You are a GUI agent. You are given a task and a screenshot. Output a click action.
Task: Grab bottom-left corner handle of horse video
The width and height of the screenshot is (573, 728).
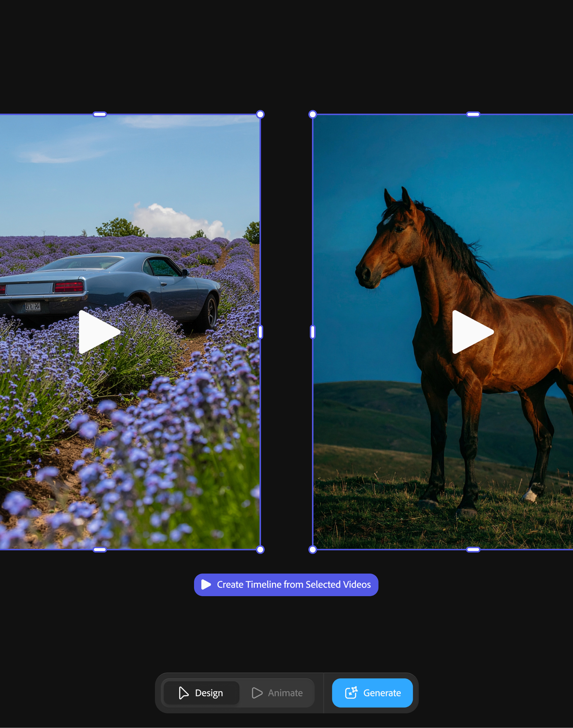point(312,549)
